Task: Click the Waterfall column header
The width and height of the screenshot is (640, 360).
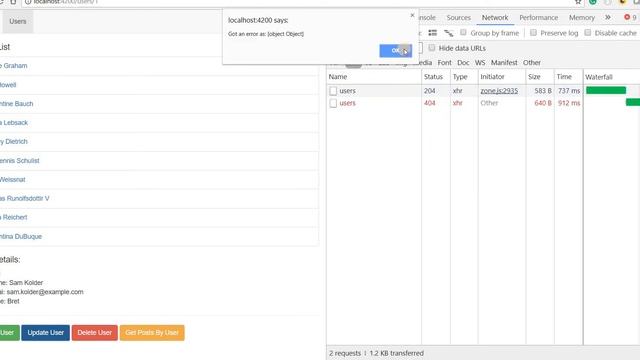Action: coord(611,77)
